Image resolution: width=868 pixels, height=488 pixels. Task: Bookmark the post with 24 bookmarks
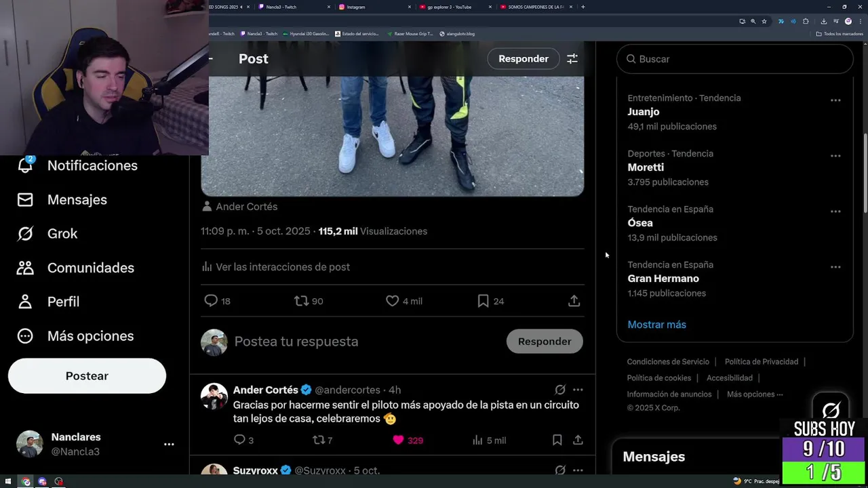490,301
